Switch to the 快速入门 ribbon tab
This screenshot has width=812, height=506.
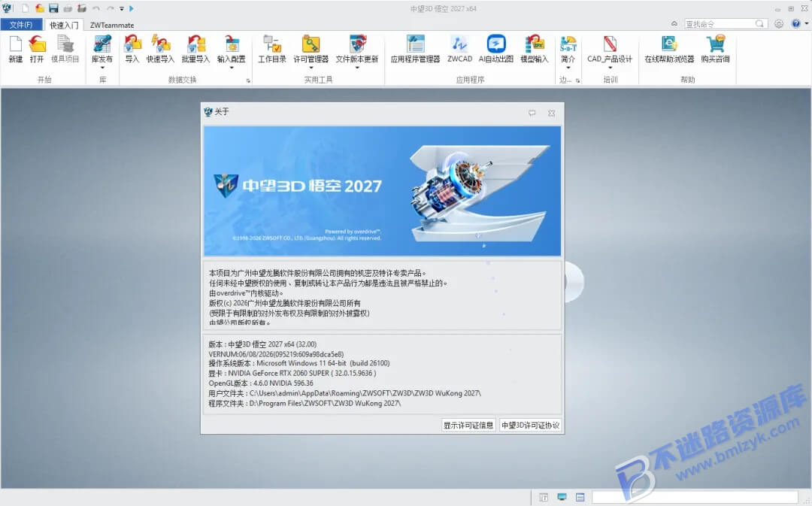click(64, 25)
